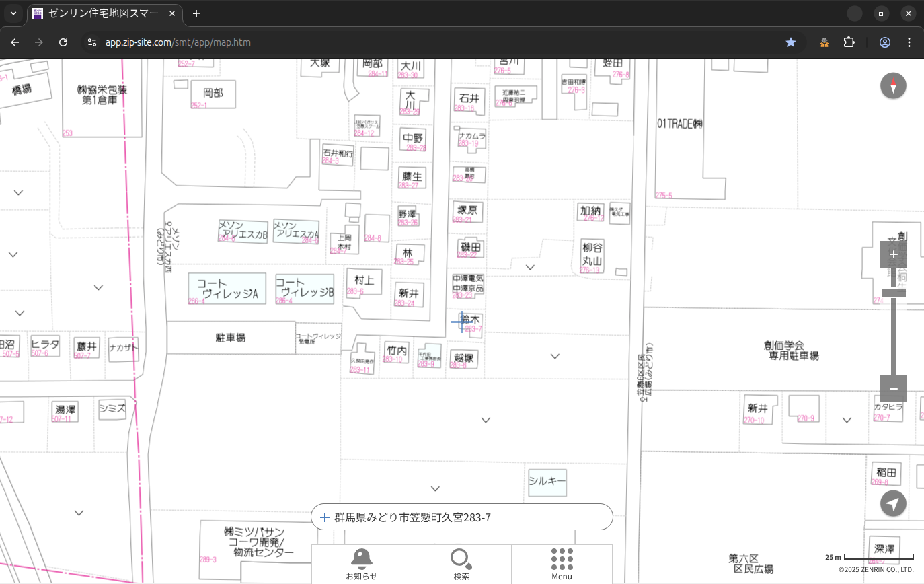This screenshot has width=924, height=584.
Task: Click the chevron marker below 越塚 block
Action: [x=486, y=421]
